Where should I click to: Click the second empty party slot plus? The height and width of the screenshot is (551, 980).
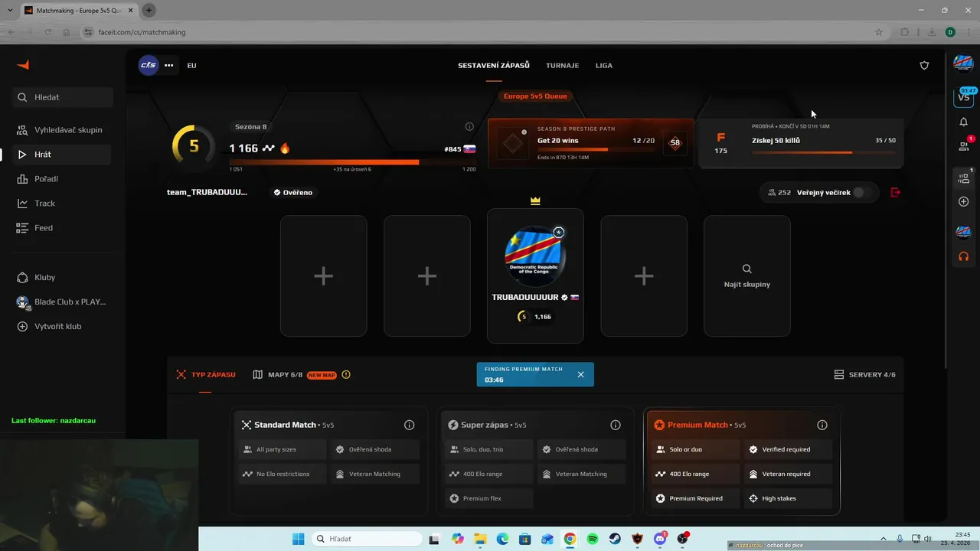pyautogui.click(x=427, y=276)
